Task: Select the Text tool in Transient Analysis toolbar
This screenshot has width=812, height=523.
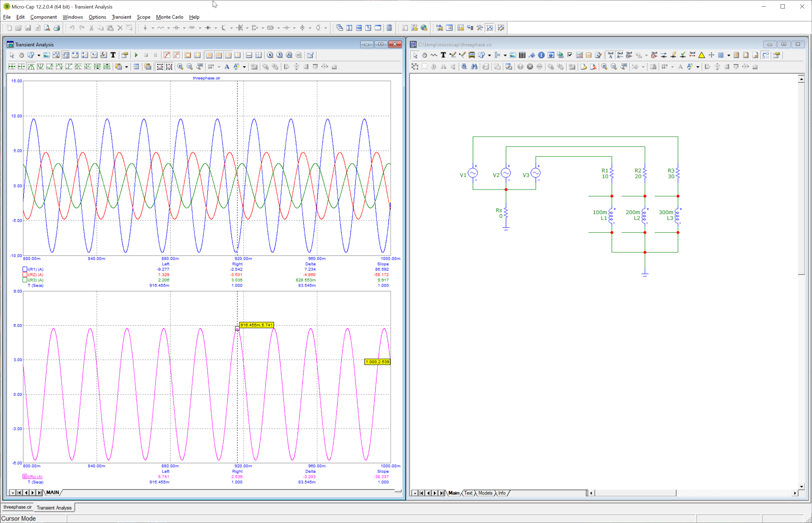Action: point(113,55)
